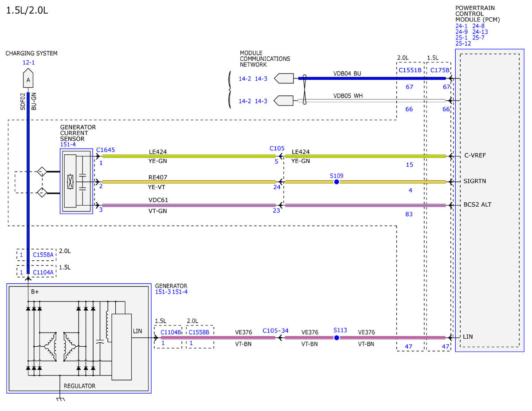
Task: Select connector label C1558B
Action: click(x=199, y=332)
